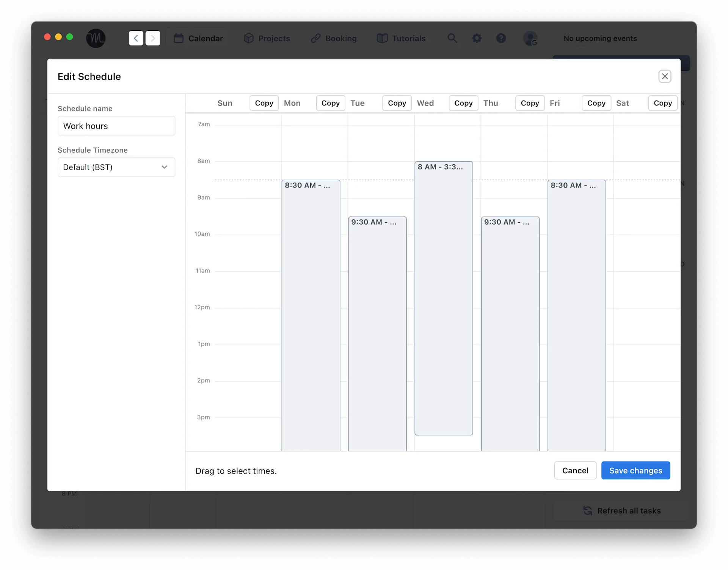This screenshot has height=570, width=728.
Task: Navigate forward with the right arrow
Action: (x=153, y=38)
